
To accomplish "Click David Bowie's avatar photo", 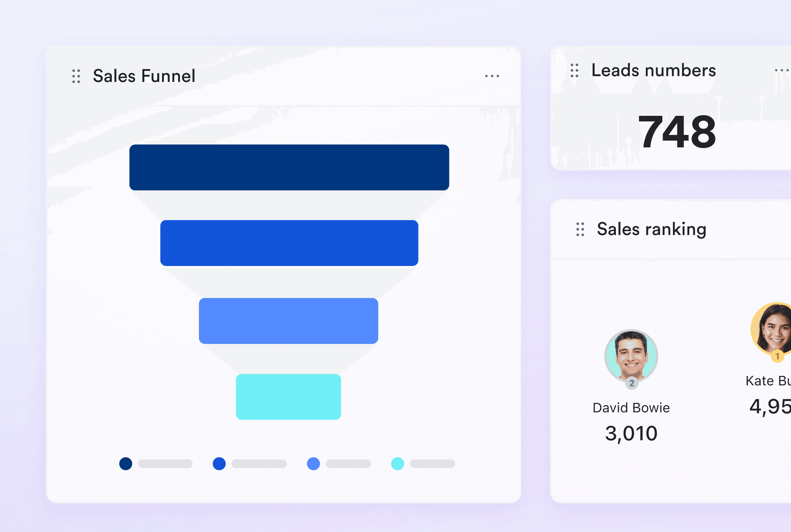I will [x=631, y=355].
